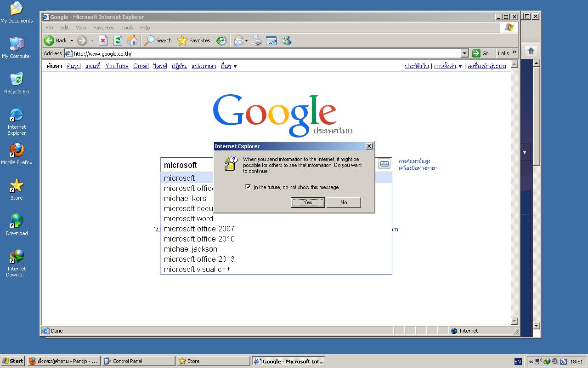Expand hidden system tray icons chevron
This screenshot has width=588, height=368.
pos(531,362)
